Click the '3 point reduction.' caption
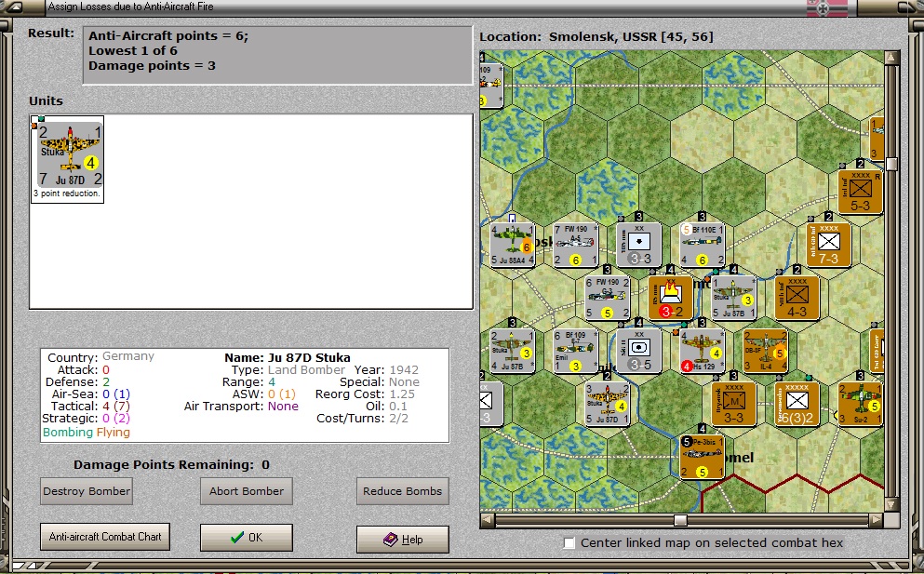 click(x=67, y=194)
